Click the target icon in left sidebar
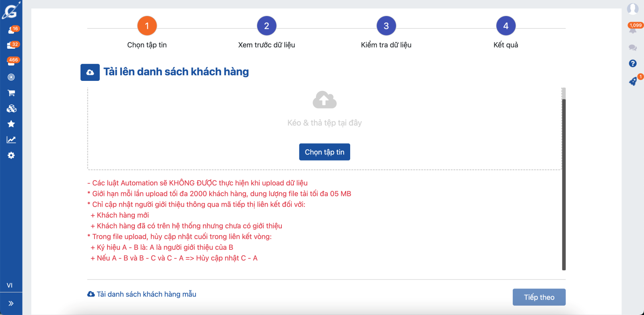The width and height of the screenshot is (644, 315). point(11,77)
